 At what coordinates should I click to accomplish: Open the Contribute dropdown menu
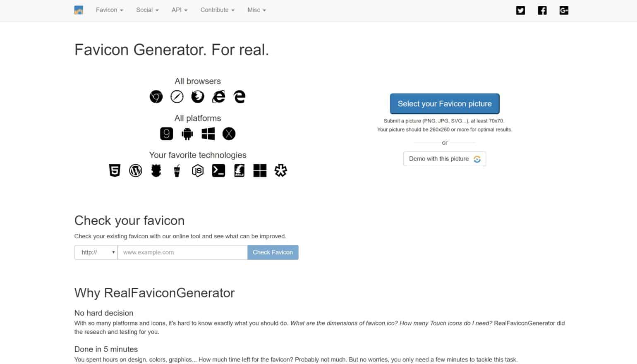pos(218,10)
